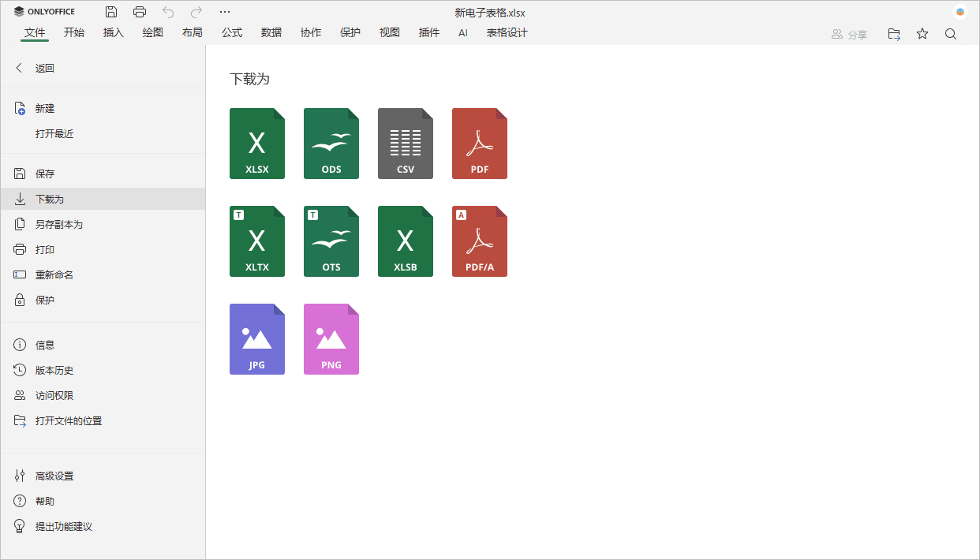Choose the PDF/A archive format
980x560 pixels.
(x=480, y=241)
